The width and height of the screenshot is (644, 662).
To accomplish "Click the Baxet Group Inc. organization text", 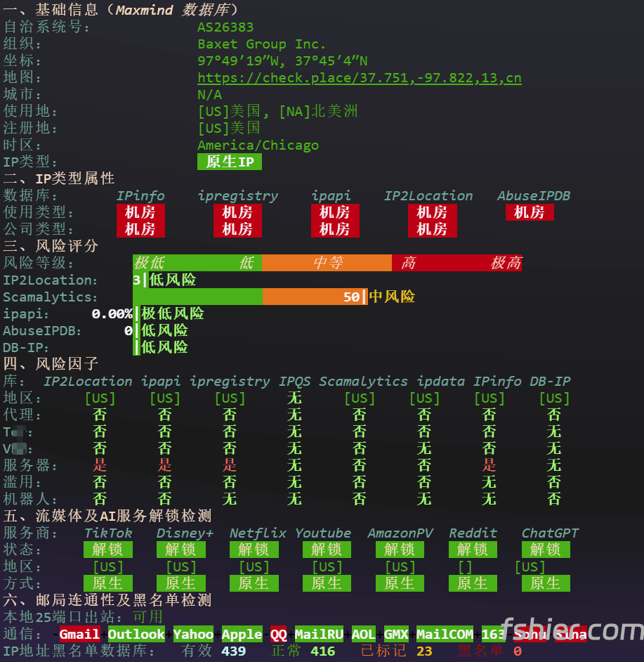I will 262,44.
